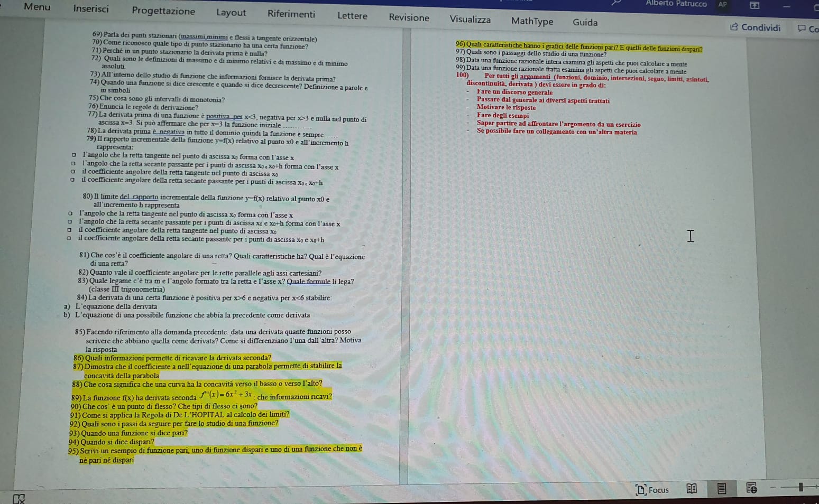Click line "71) Perché in un punto stazionario"
819x504 pixels.
[179, 52]
